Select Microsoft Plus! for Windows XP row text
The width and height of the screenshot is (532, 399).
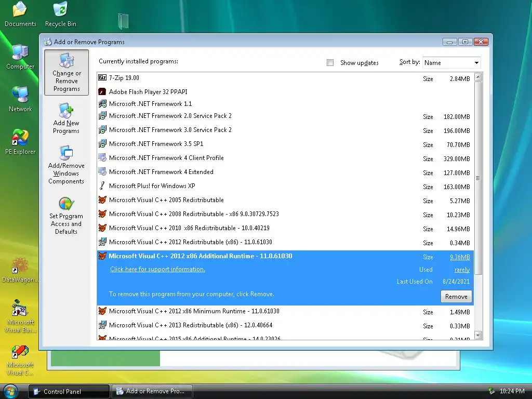coord(152,185)
